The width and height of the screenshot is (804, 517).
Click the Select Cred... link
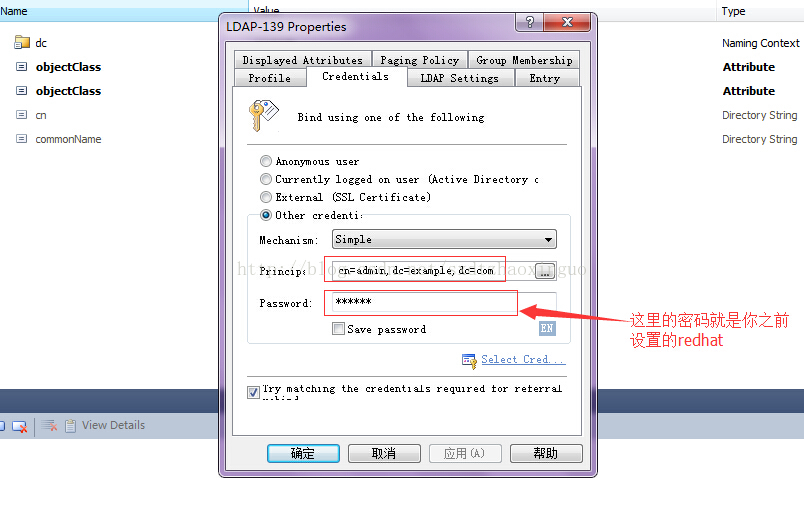click(522, 360)
